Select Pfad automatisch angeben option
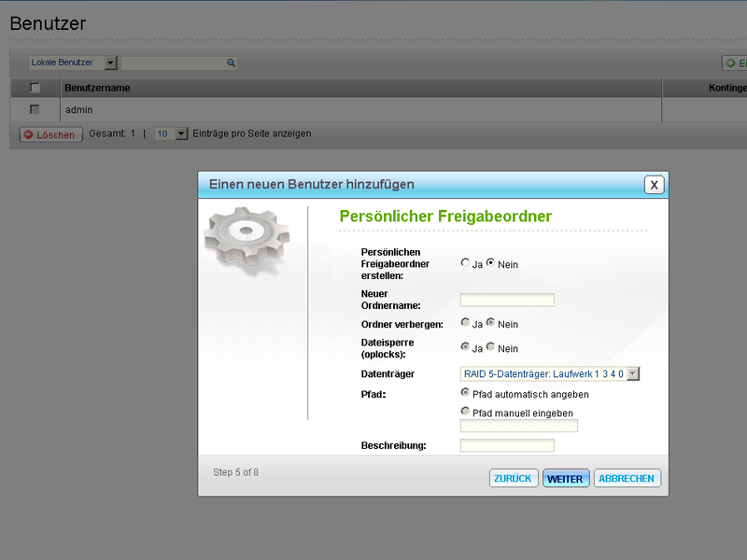 point(465,392)
